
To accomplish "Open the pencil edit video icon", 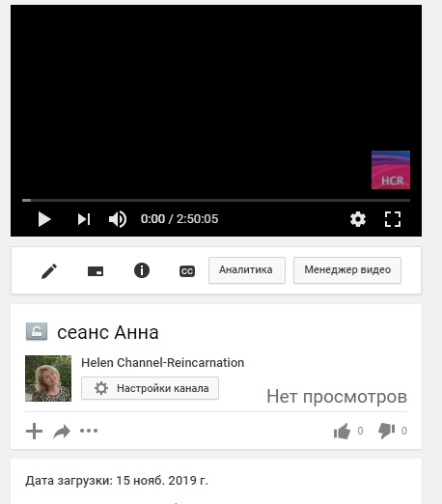I will (49, 271).
